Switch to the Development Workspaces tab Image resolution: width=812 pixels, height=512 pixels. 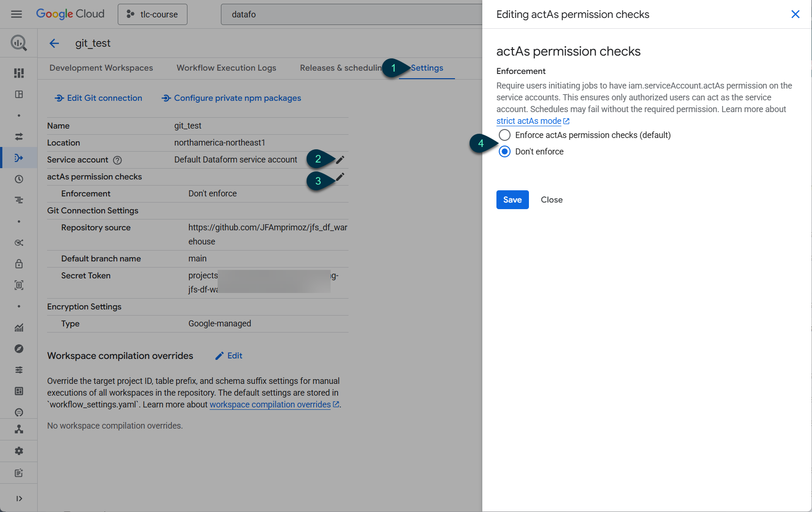click(101, 68)
